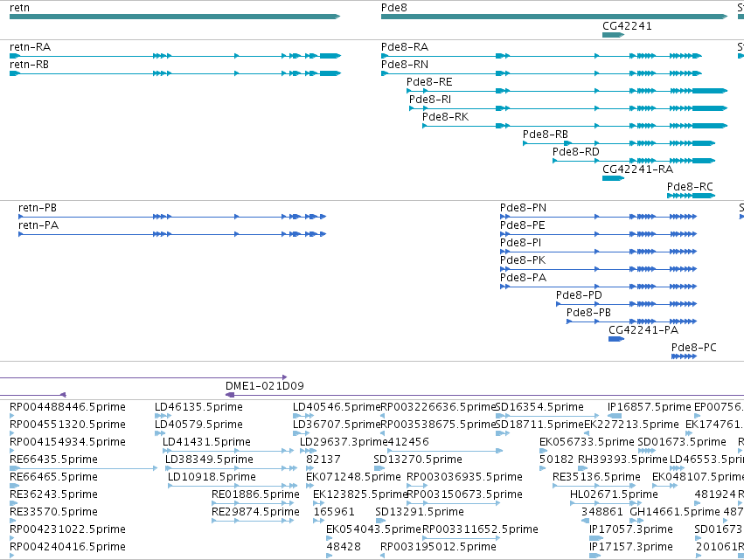
Task: Click the 165961 EST label
Action: (334, 512)
